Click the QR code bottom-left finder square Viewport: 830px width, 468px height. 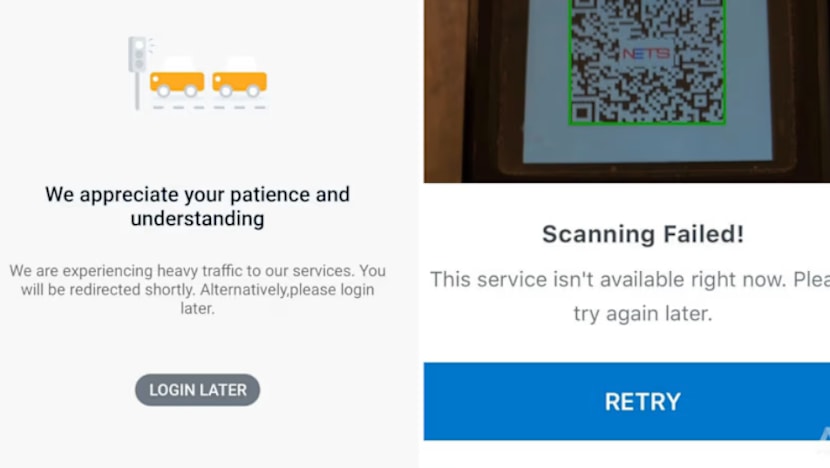(x=583, y=112)
